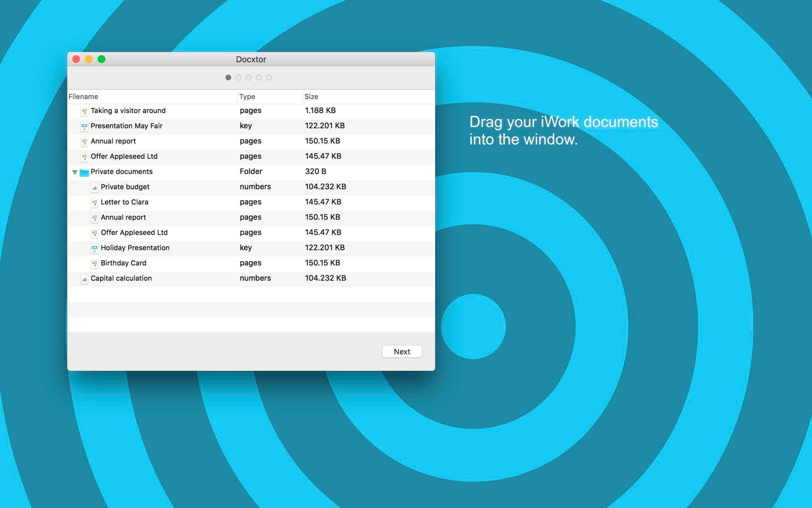This screenshot has width=812, height=508.
Task: Close the Docxtor window with red button
Action: (x=76, y=59)
